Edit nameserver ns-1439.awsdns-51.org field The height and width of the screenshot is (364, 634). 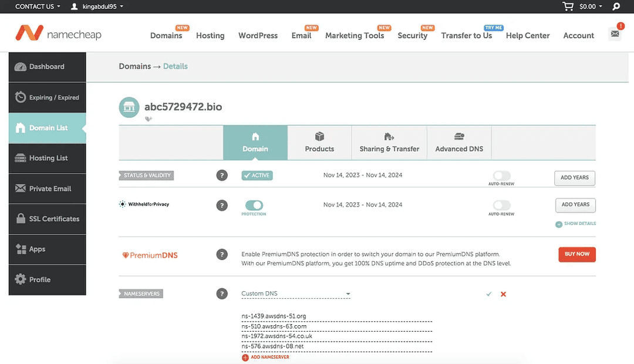tap(337, 316)
